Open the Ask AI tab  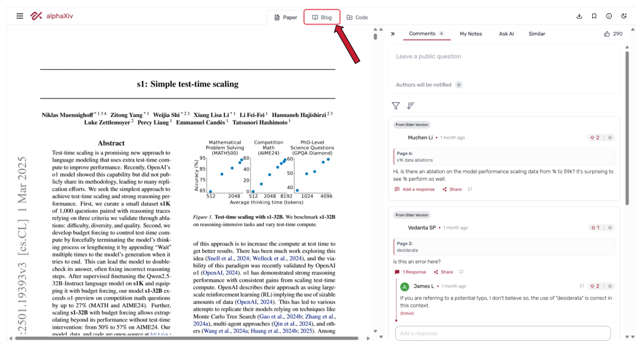506,33
